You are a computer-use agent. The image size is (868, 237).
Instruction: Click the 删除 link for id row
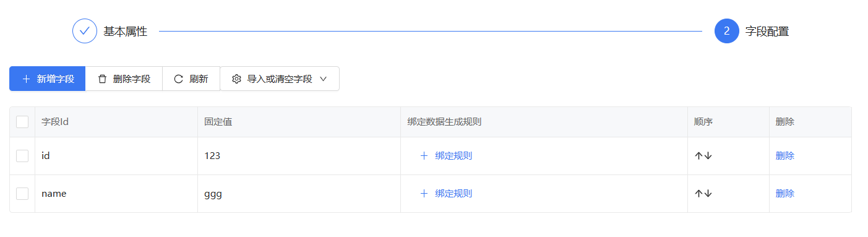click(x=785, y=156)
